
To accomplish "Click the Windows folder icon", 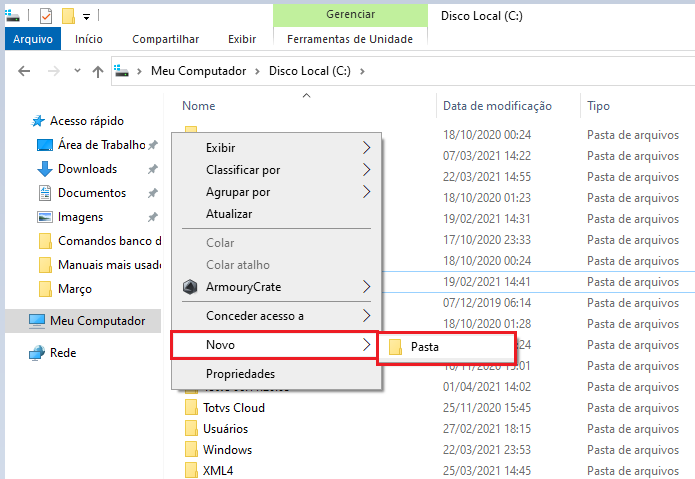I will tap(191, 450).
